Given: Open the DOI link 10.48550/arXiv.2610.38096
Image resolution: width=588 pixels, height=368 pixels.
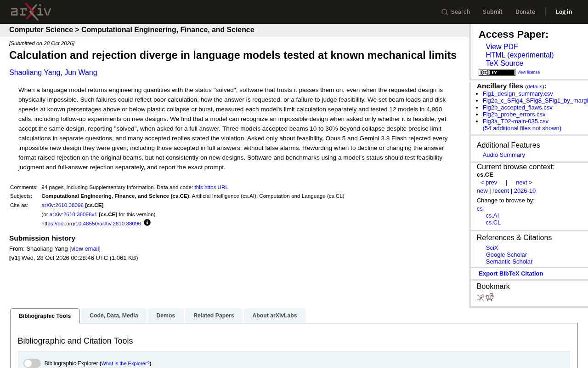Looking at the screenshot, I should [x=91, y=224].
